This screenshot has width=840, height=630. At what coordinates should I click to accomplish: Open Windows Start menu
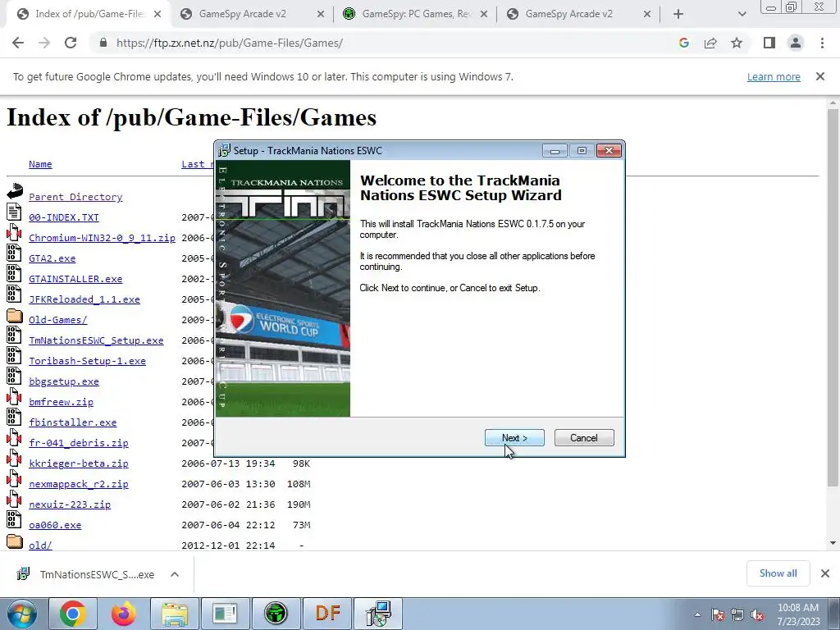[21, 614]
